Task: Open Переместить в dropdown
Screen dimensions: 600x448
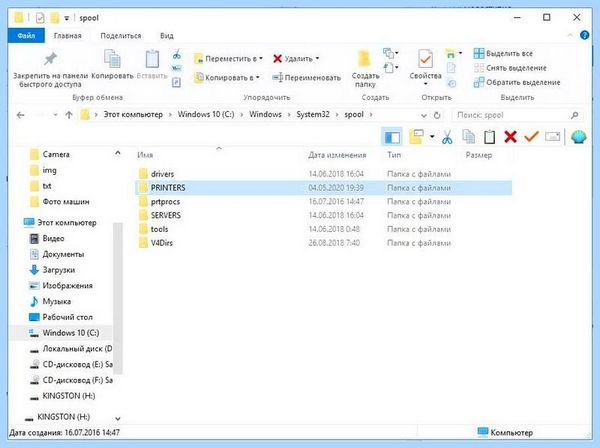Action: [x=228, y=59]
